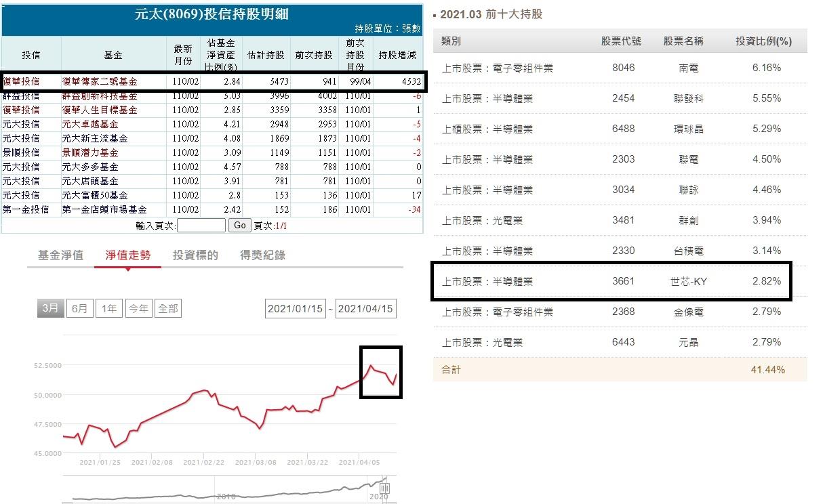Choose the 今年 range button
Image resolution: width=825 pixels, height=504 pixels.
click(138, 308)
